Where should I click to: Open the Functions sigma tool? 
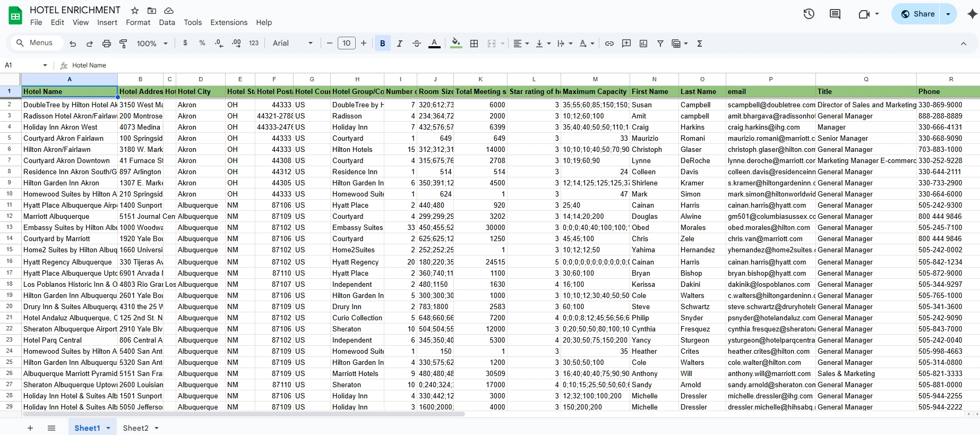point(700,44)
